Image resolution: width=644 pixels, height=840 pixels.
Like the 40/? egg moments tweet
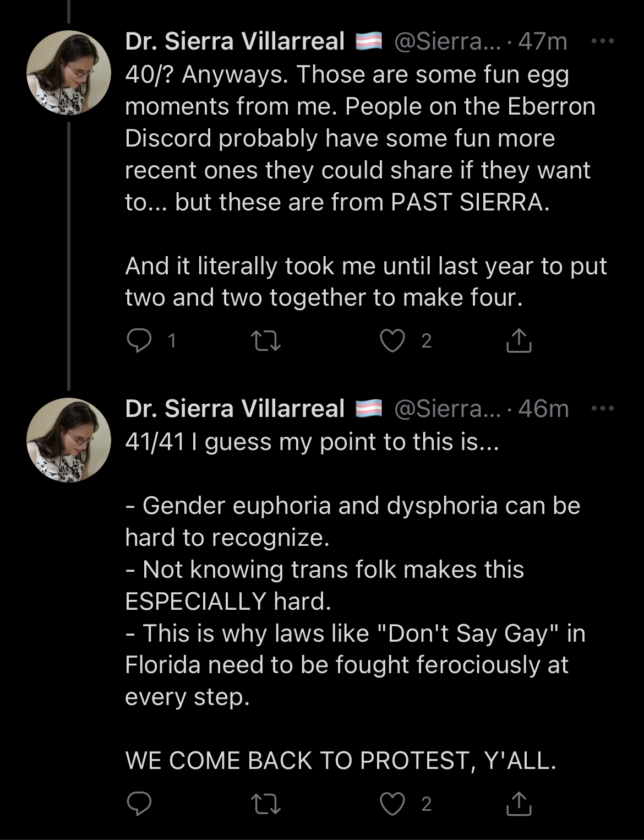[x=392, y=340]
